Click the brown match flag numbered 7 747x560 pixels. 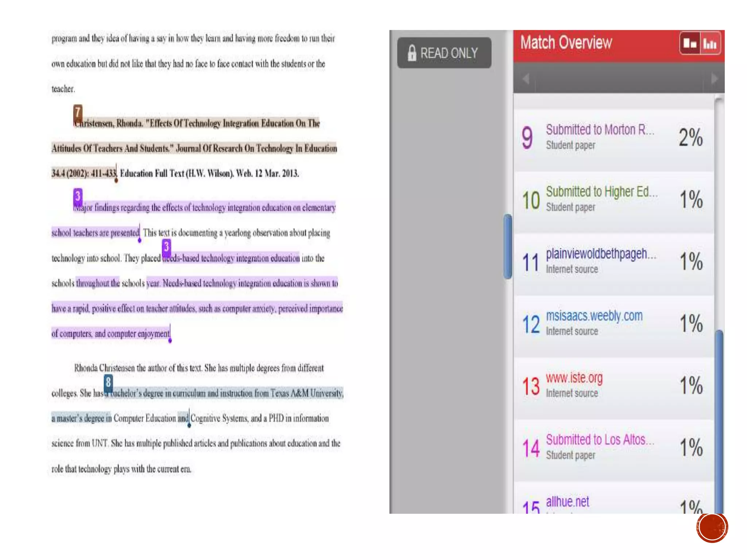pos(78,112)
